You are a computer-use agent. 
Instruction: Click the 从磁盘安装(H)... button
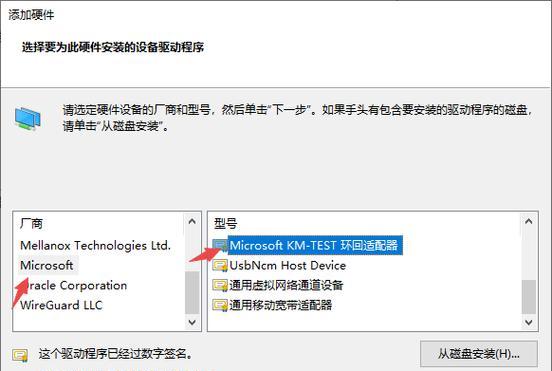tap(479, 354)
